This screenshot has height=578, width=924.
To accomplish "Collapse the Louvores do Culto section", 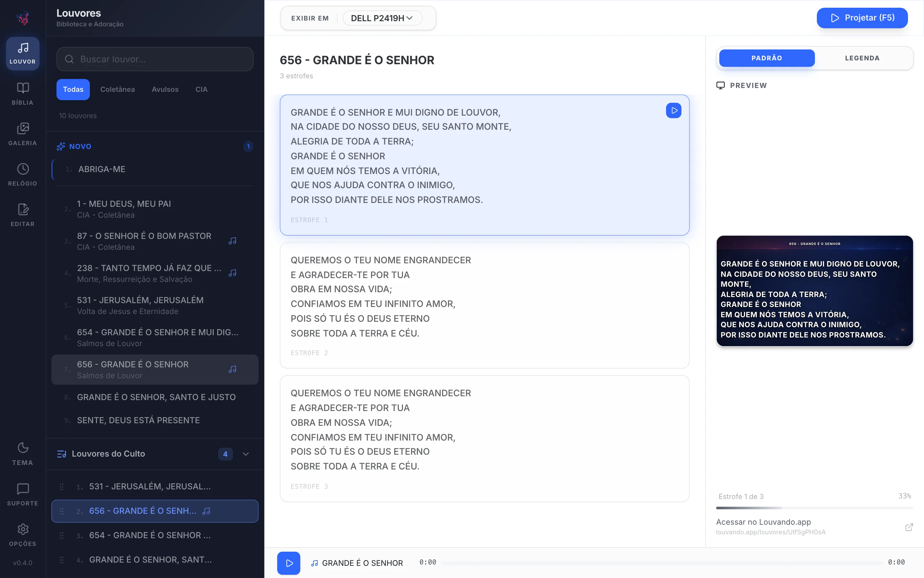I will click(x=246, y=454).
